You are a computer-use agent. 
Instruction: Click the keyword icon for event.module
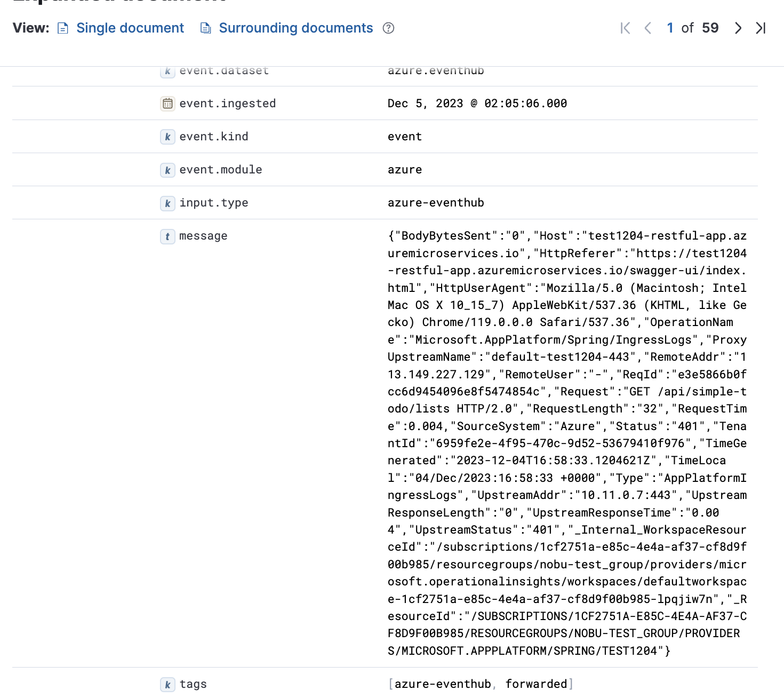pyautogui.click(x=167, y=170)
